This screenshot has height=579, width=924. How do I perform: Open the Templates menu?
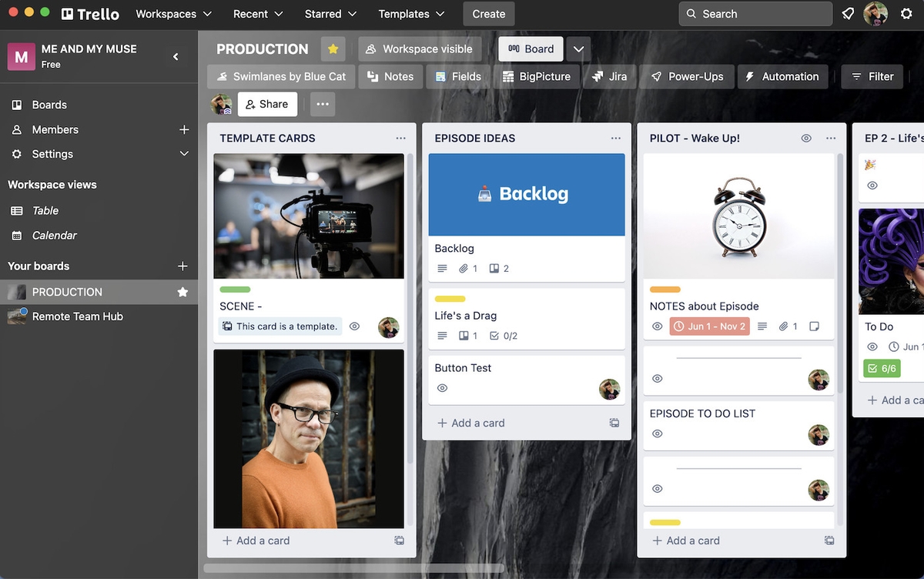(x=410, y=13)
